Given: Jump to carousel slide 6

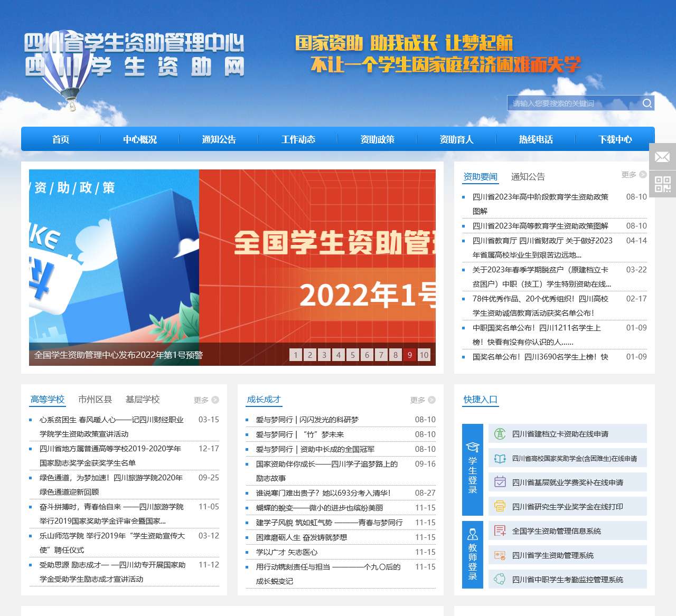Looking at the screenshot, I should coord(367,355).
